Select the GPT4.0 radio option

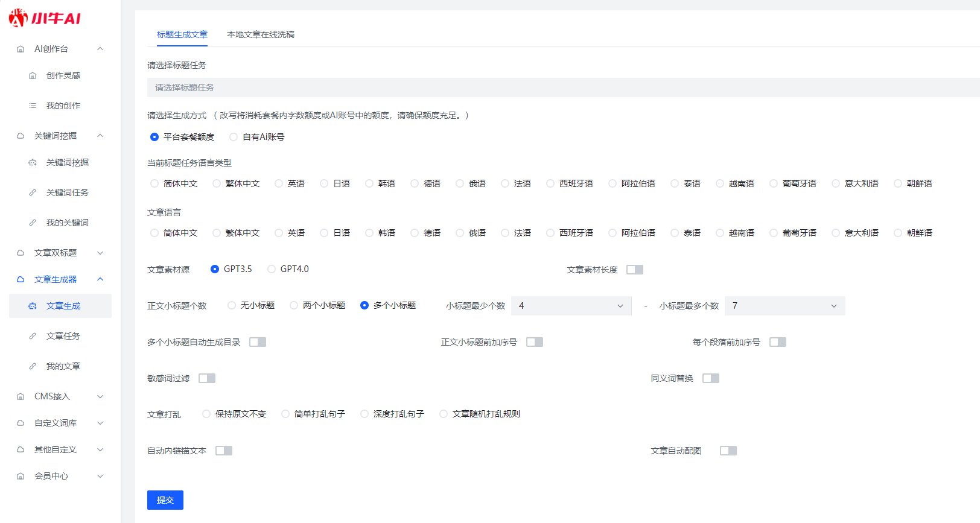point(272,269)
